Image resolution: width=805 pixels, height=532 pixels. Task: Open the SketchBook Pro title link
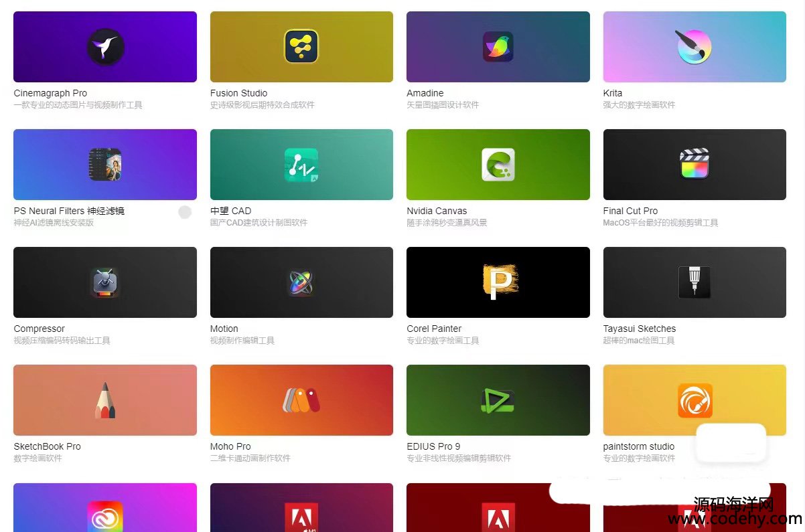pyautogui.click(x=48, y=446)
